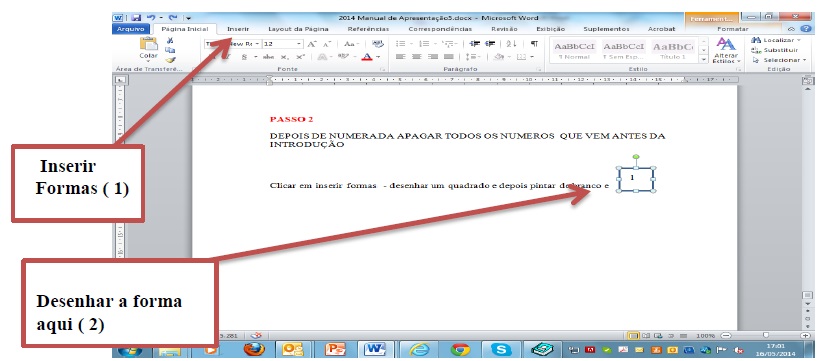Click the Localizar button
Viewport: 829px width, 361px height.
775,40
